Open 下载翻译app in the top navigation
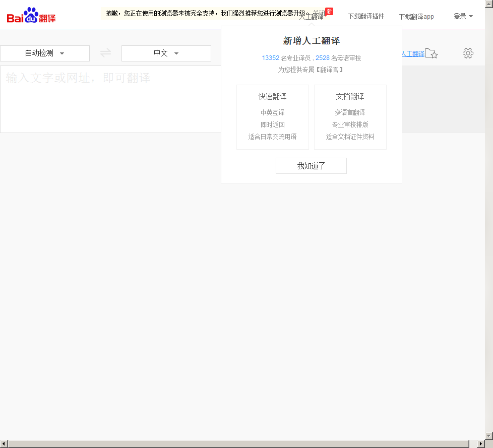Viewport: 493px width, 448px height. [416, 16]
